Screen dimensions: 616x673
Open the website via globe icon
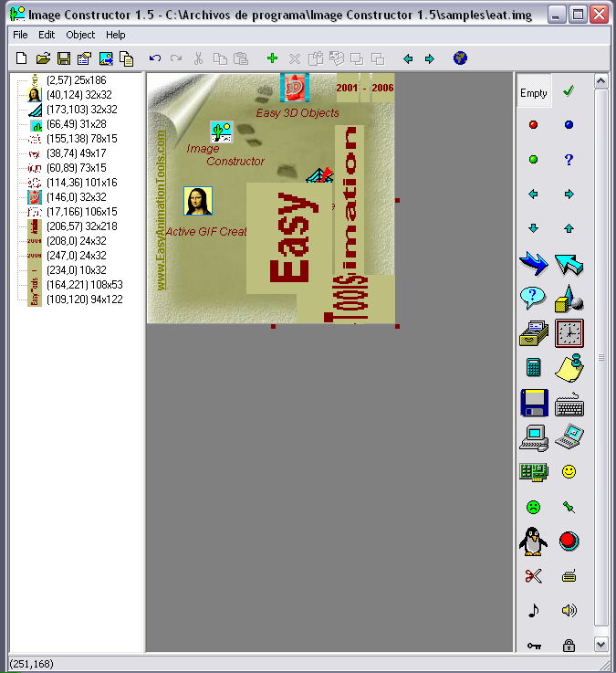point(460,58)
